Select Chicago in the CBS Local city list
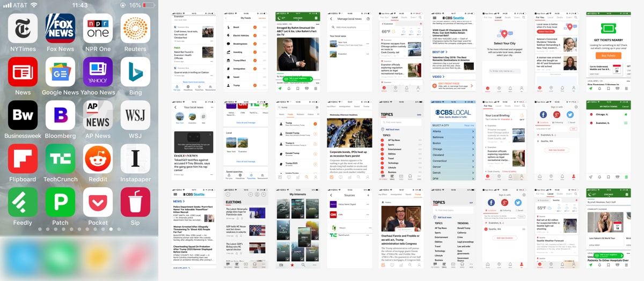 click(x=453, y=149)
